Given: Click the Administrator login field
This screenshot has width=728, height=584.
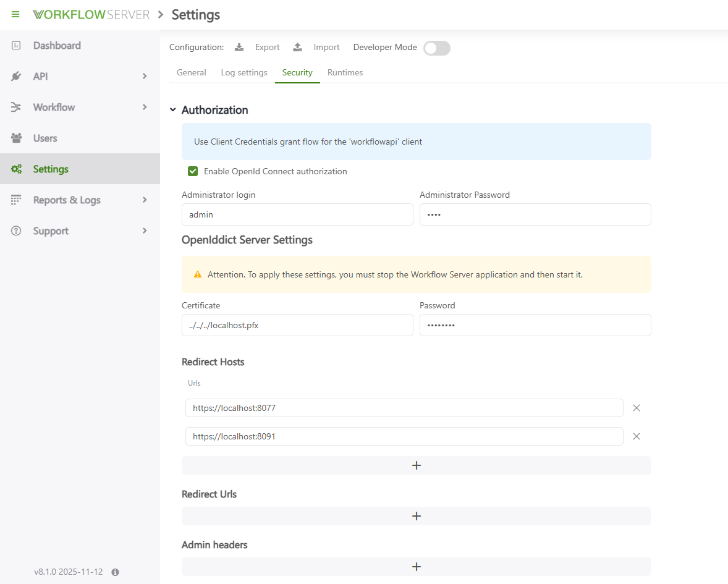Looking at the screenshot, I should pyautogui.click(x=297, y=214).
